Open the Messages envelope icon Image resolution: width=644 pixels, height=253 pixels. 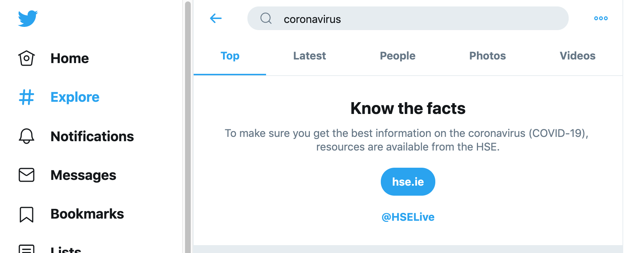27,175
